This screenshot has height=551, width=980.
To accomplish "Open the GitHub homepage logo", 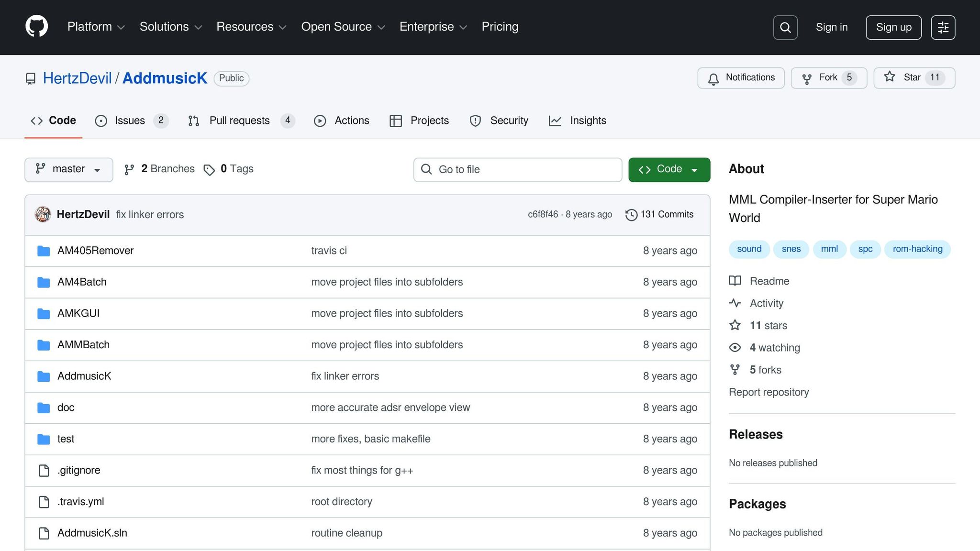I will pyautogui.click(x=36, y=27).
